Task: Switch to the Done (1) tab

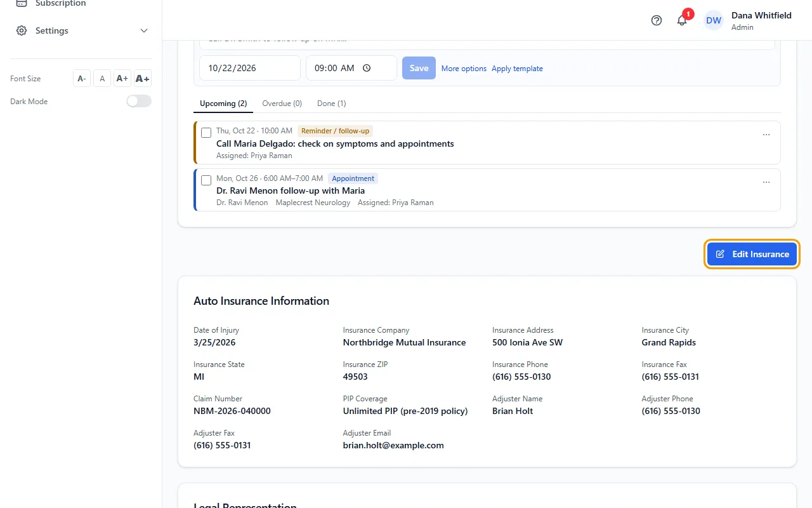Action: pyautogui.click(x=332, y=104)
